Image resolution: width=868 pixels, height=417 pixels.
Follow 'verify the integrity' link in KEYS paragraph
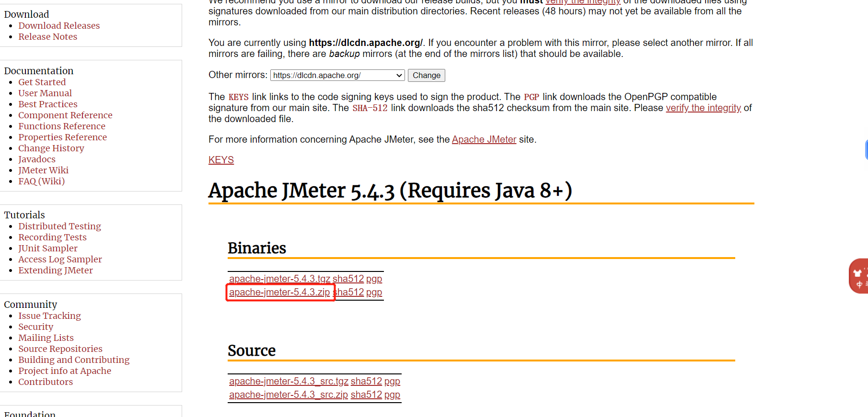click(703, 108)
